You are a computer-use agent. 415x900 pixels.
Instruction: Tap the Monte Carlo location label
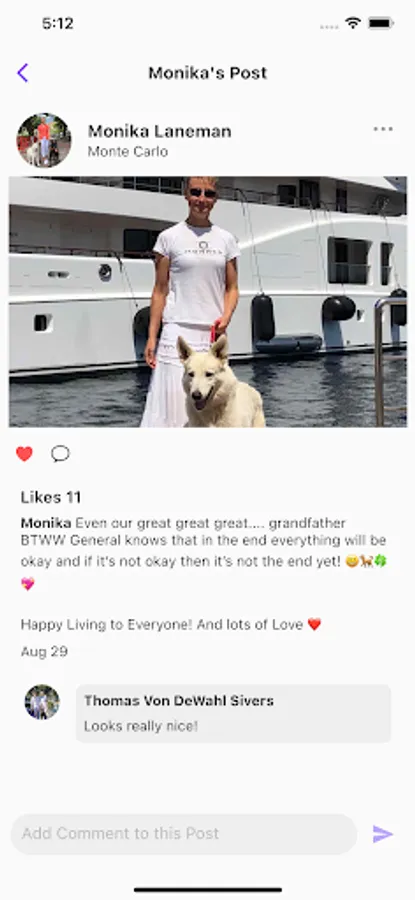[128, 152]
